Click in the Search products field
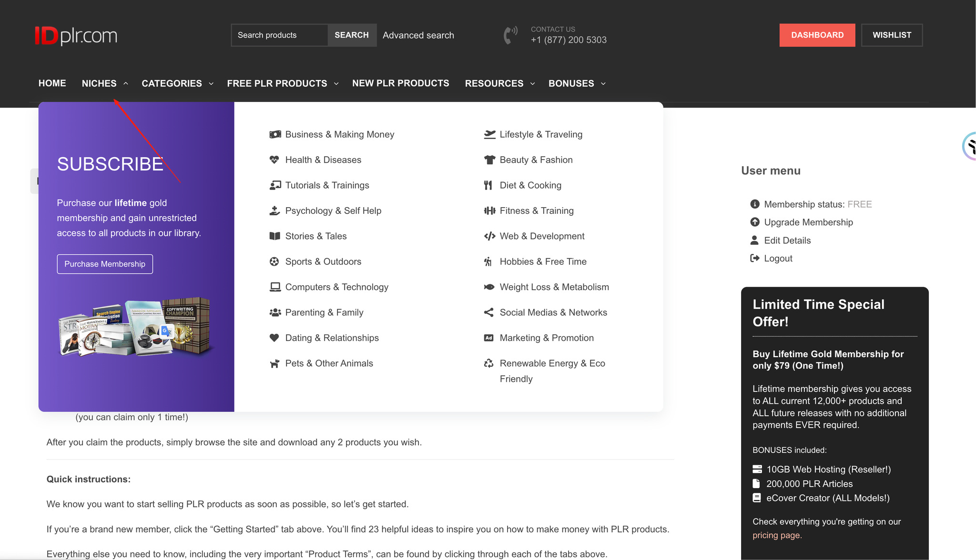 [279, 35]
